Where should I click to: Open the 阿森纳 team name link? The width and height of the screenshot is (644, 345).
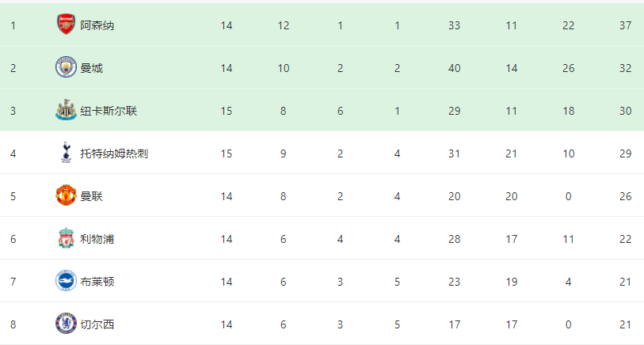tap(97, 25)
